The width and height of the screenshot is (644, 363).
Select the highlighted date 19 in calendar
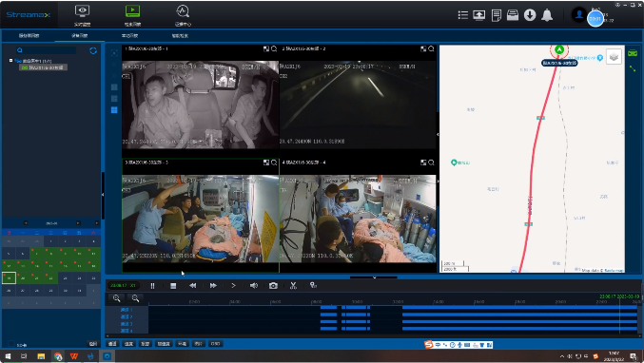point(9,278)
